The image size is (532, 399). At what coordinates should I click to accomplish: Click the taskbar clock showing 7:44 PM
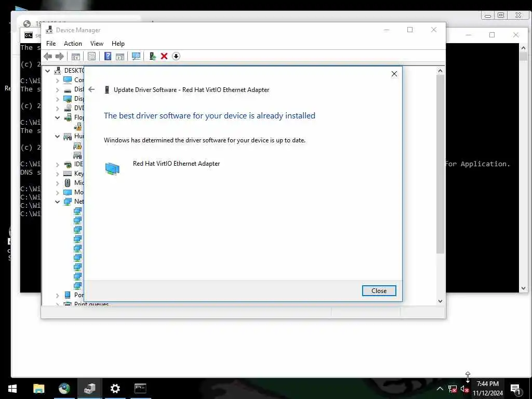coord(487,389)
